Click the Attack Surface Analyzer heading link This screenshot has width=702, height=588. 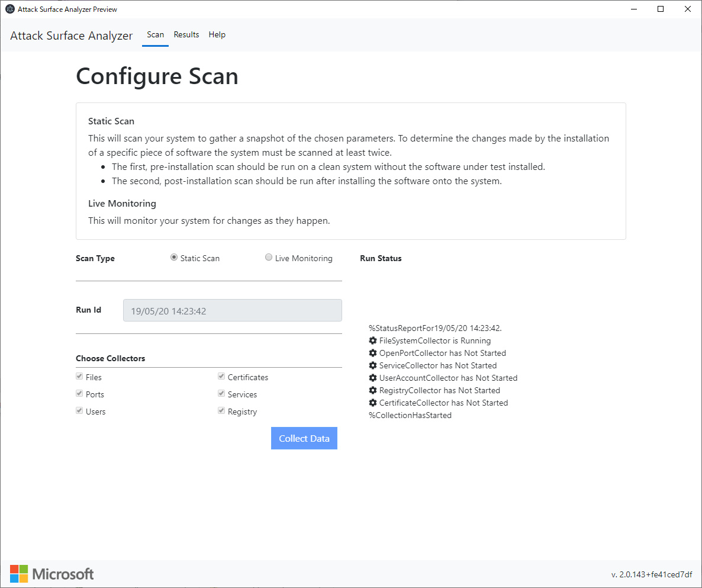tap(71, 36)
